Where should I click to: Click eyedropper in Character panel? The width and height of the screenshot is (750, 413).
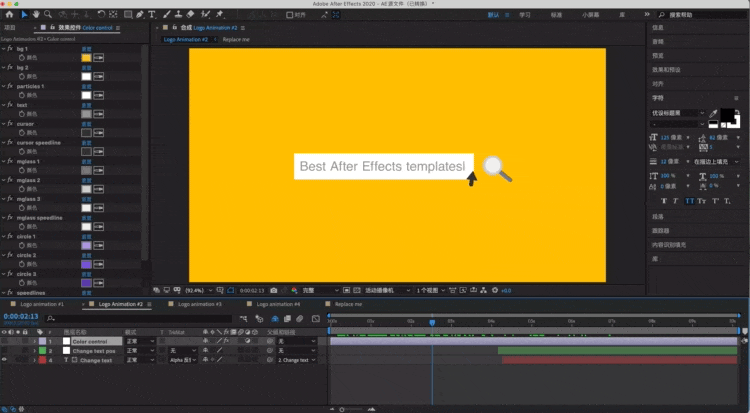(713, 113)
